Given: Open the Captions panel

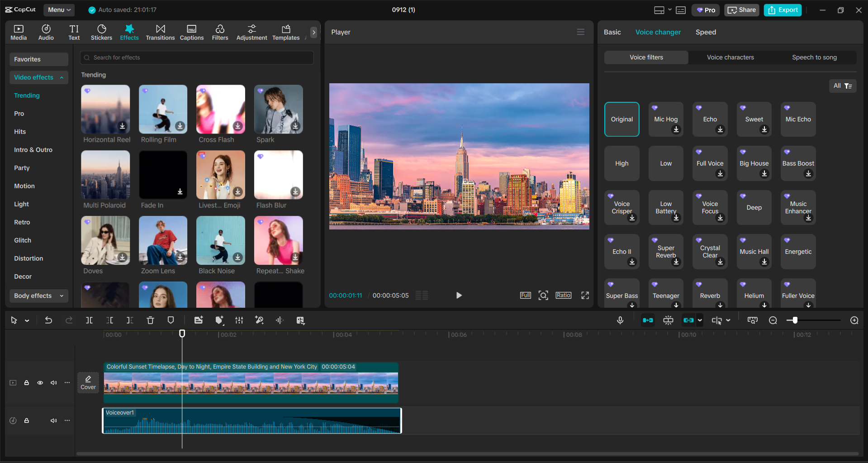Looking at the screenshot, I should (191, 32).
